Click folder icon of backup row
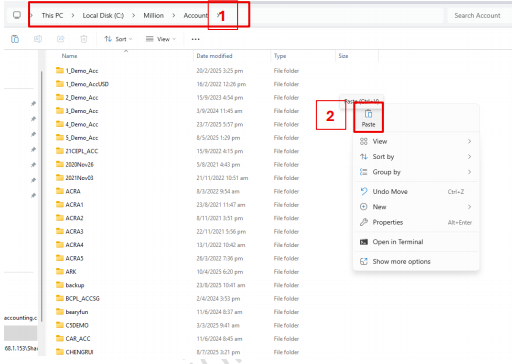The width and height of the screenshot is (512, 364). coord(60,285)
